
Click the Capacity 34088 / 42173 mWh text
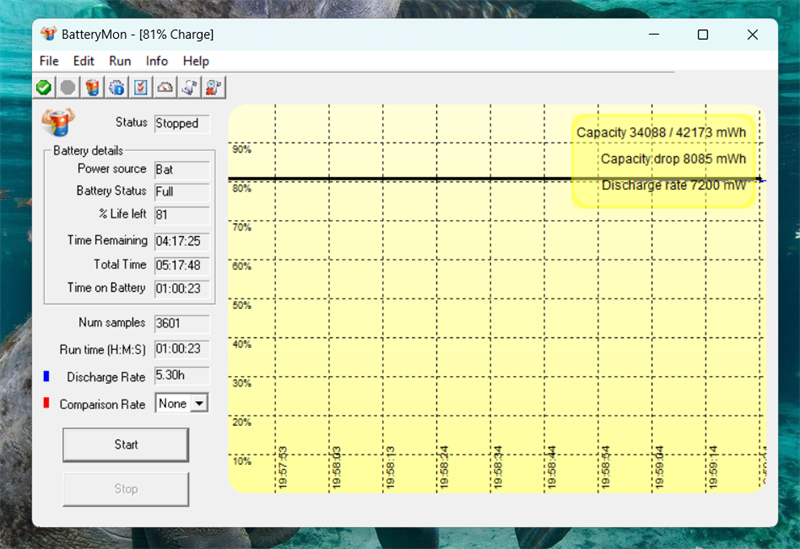click(661, 133)
